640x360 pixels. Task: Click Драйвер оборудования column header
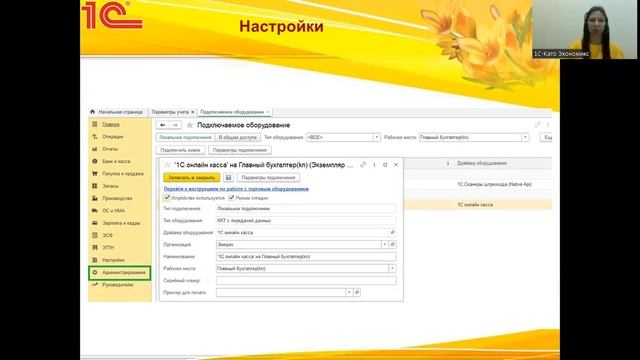(x=482, y=163)
